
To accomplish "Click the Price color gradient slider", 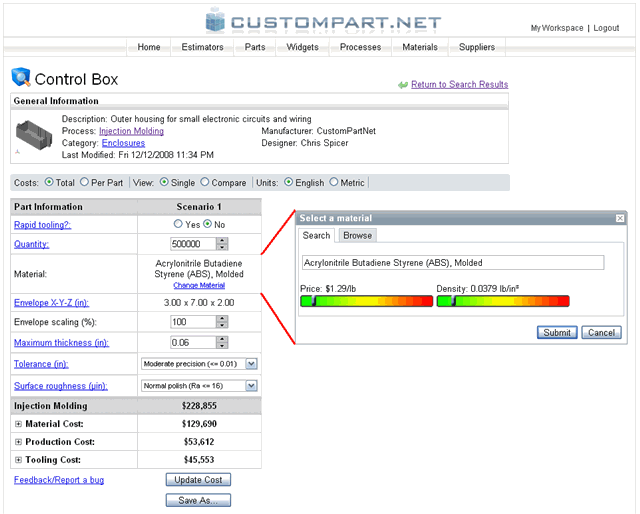I will click(x=367, y=301).
